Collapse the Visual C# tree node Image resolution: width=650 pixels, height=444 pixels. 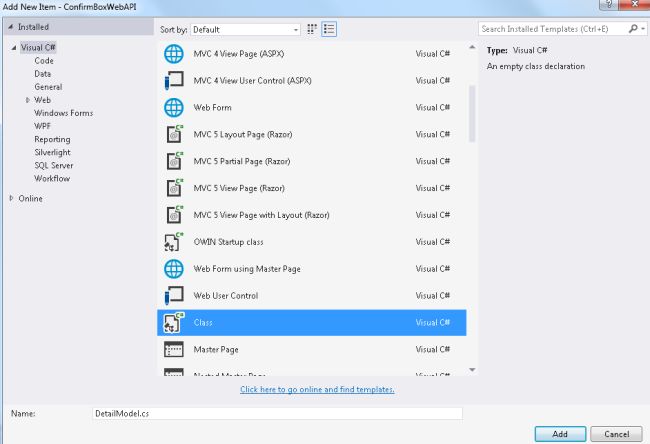pos(14,48)
